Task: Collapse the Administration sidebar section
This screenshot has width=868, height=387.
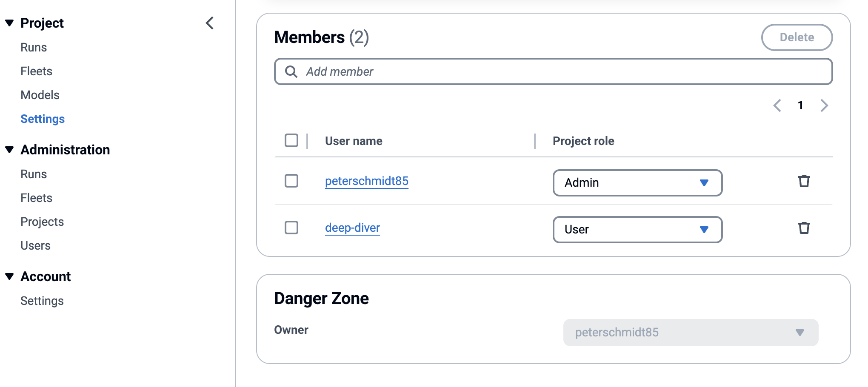Action: [x=9, y=150]
